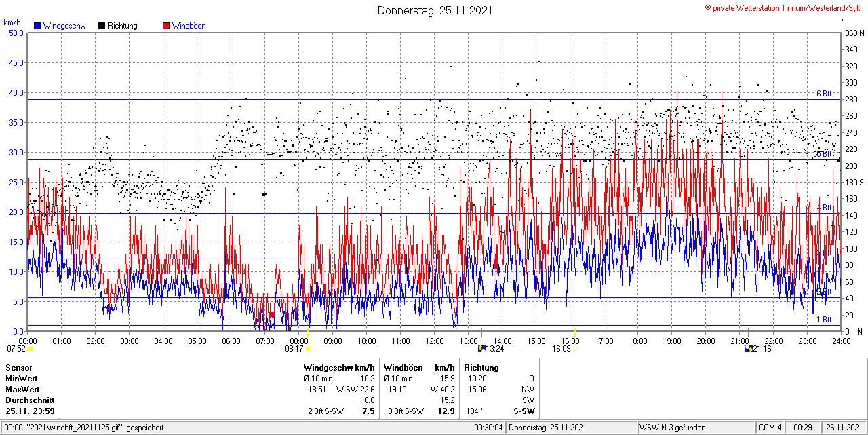Click the 00:29 status bar entry
868x435 pixels.
click(x=804, y=428)
